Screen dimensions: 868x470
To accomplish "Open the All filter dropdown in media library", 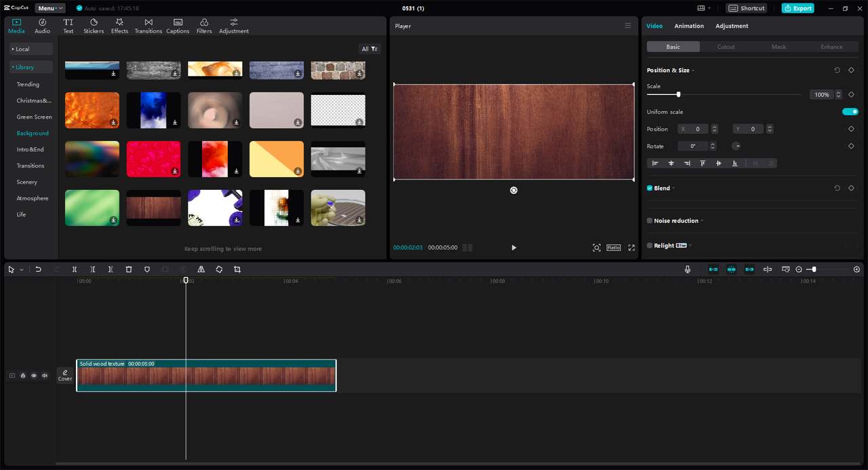I will tap(370, 49).
